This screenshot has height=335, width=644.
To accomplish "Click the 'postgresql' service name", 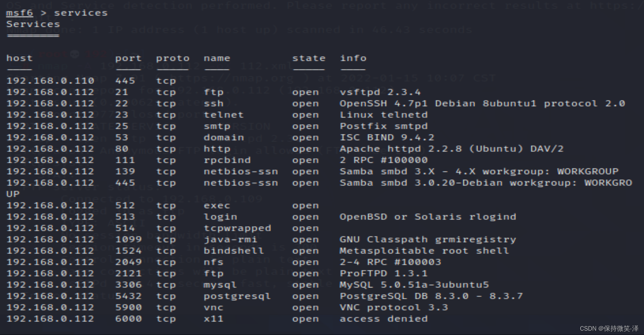I will click(x=237, y=296).
